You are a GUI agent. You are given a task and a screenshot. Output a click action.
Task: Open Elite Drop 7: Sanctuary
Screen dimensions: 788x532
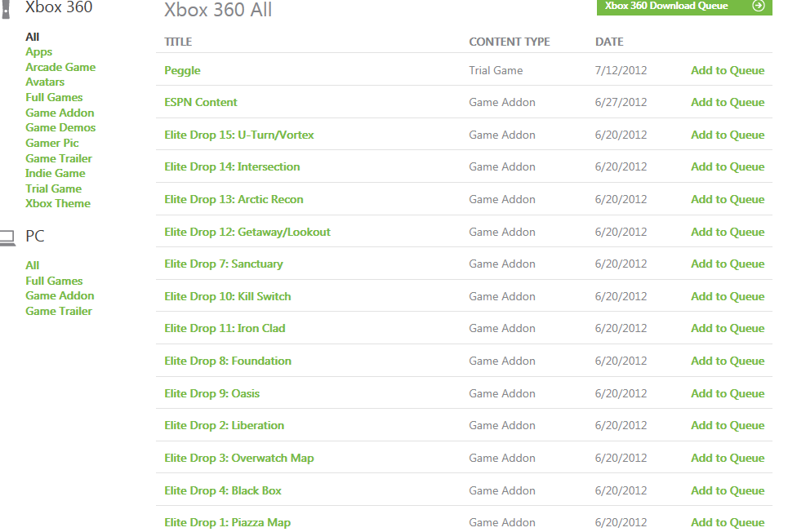224,264
